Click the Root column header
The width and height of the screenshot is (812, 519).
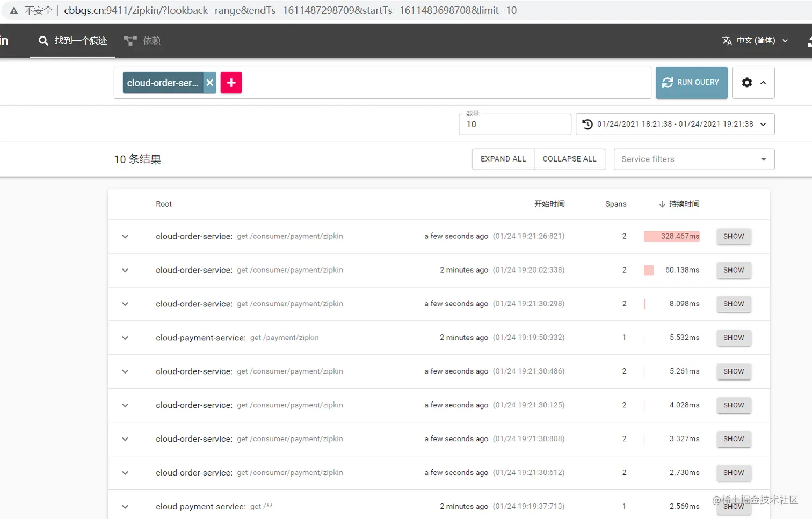point(164,204)
